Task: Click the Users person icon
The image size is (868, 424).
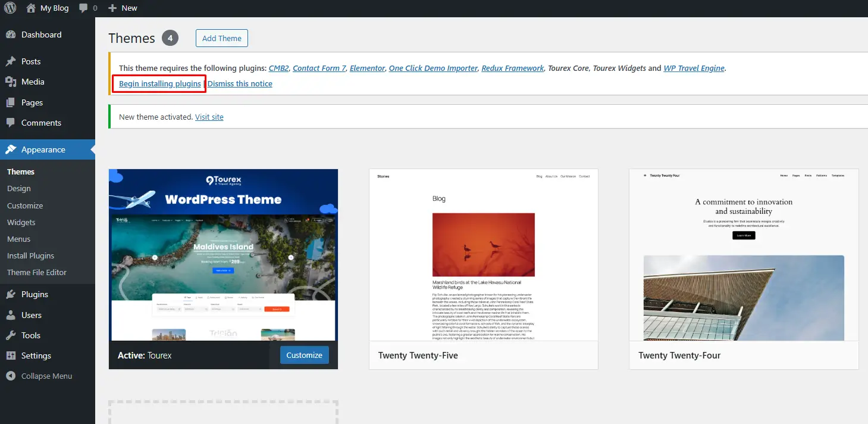Action: point(11,315)
